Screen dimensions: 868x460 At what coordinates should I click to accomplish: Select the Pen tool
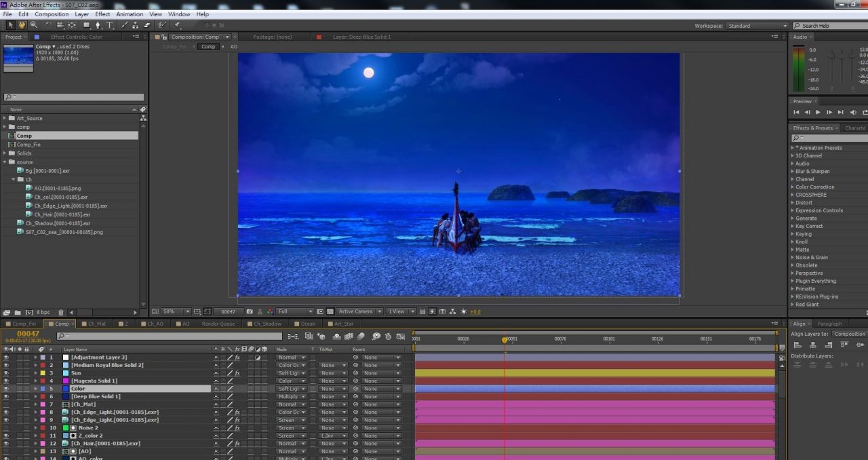point(98,25)
